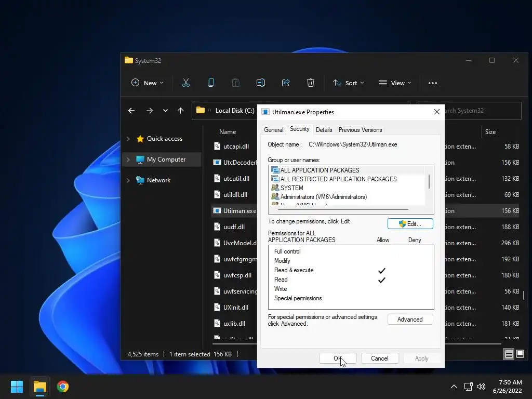The image size is (532, 399).
Task: Click Local Disk (C:) in address bar
Action: [235, 111]
